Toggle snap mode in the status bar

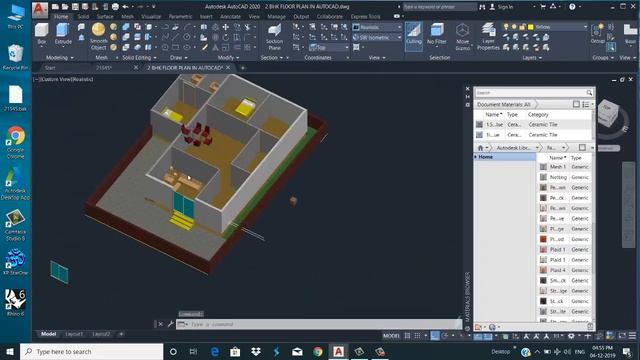point(417,336)
